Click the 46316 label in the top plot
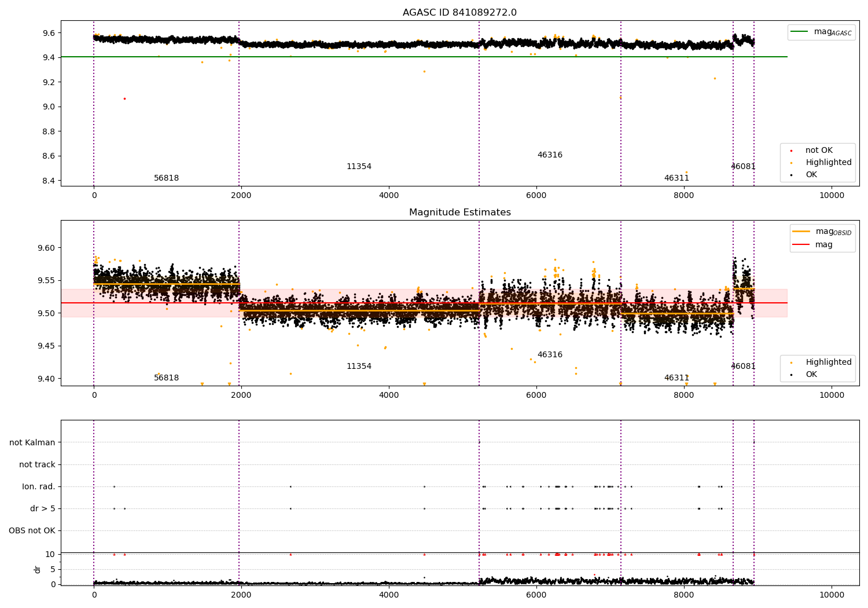868x608 pixels. pos(550,155)
